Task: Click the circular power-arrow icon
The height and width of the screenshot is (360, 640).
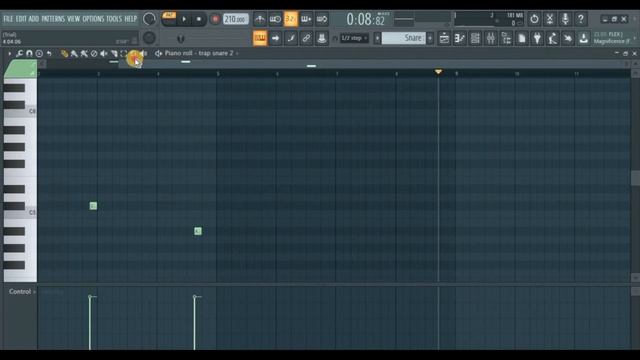Action: (534, 19)
